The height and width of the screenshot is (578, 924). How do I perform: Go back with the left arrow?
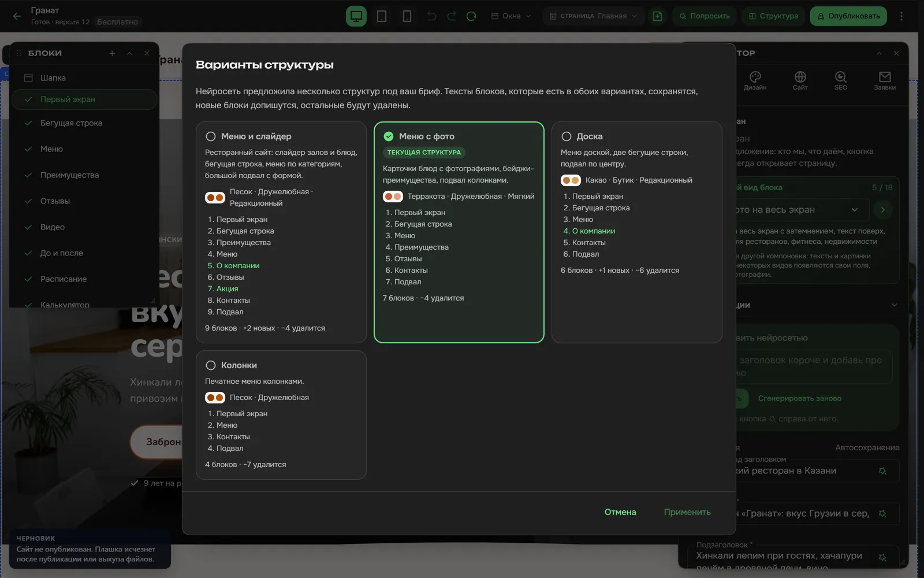point(17,16)
